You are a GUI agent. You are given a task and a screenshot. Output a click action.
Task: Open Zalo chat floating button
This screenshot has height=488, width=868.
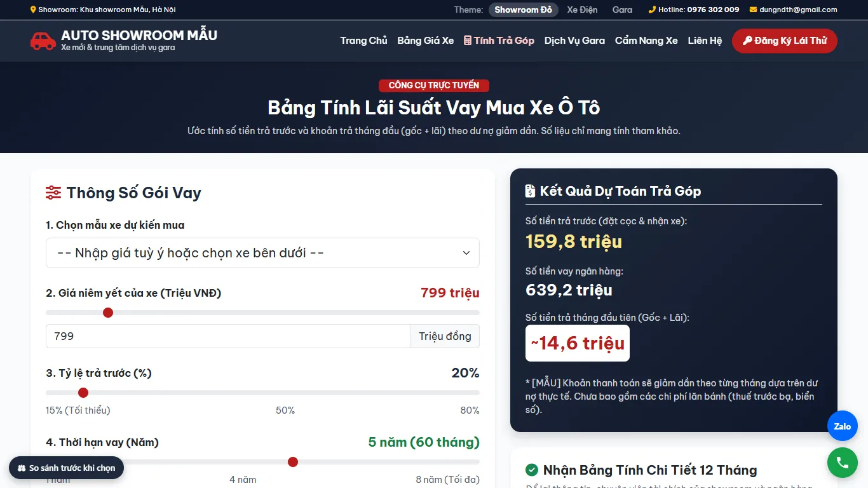[x=843, y=426]
